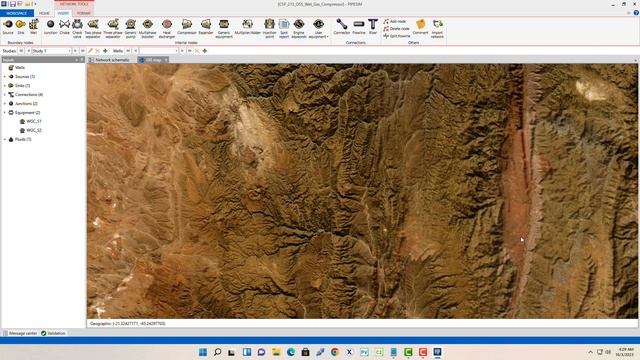This screenshot has width=640, height=360.
Task: Open Windows Start menu
Action: point(202,352)
